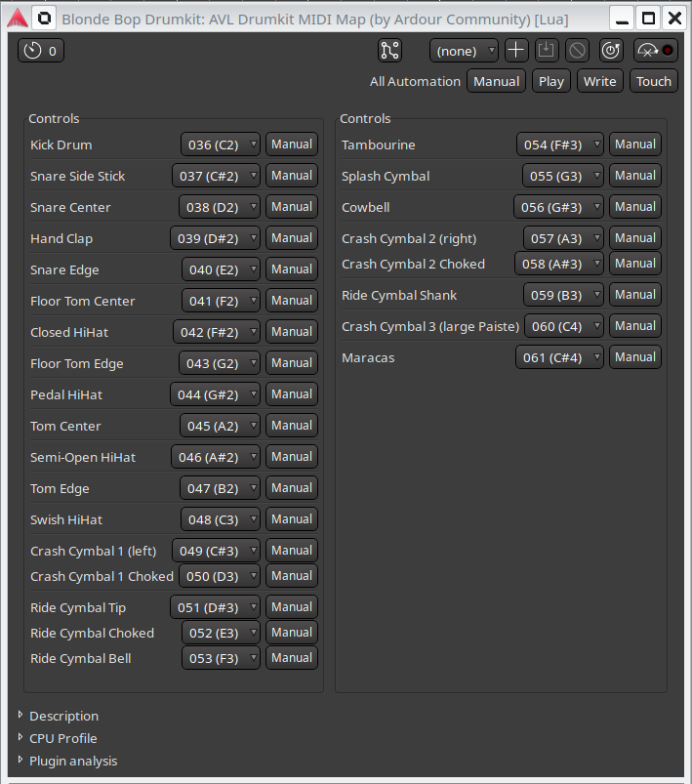Click the plus icon to add preset
Image resolution: width=692 pixels, height=784 pixels.
(516, 51)
